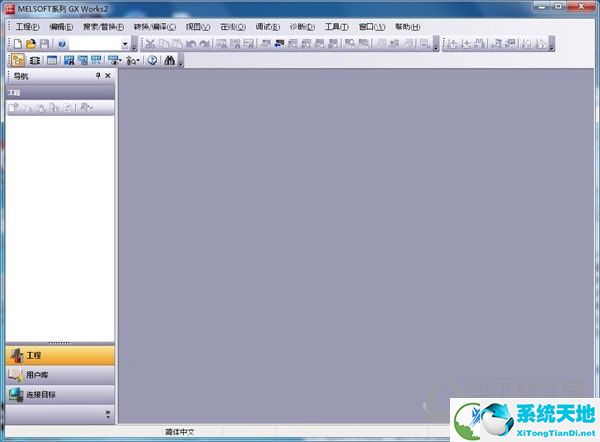
Task: Click the Redo toolbar icon
Action: 204,44
